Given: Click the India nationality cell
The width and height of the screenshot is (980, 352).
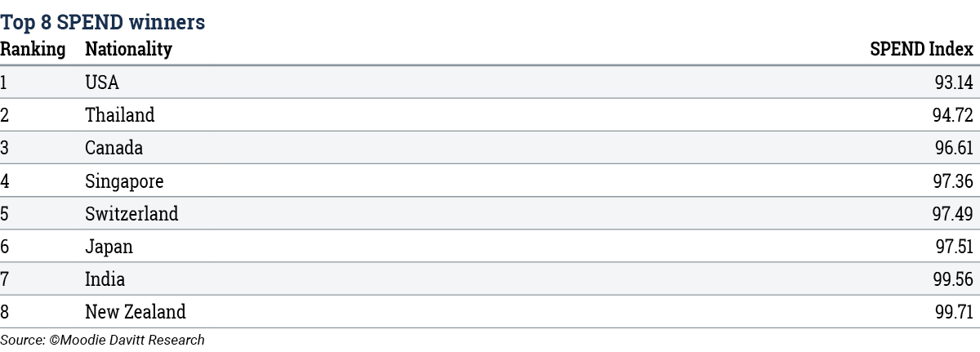Looking at the screenshot, I should [105, 279].
